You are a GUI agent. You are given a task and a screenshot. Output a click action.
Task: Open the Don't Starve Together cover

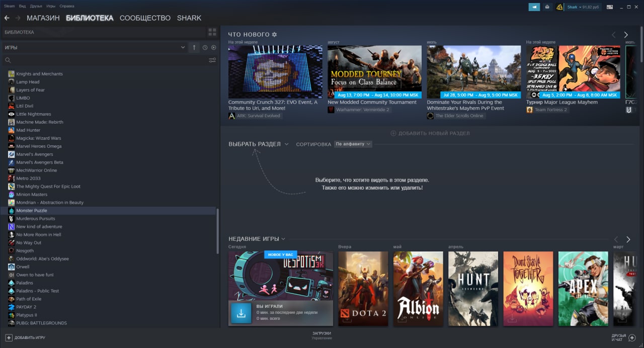coord(528,289)
